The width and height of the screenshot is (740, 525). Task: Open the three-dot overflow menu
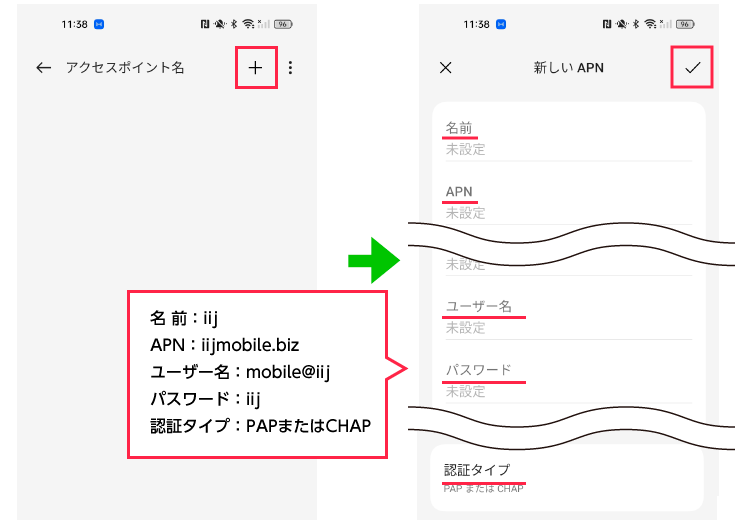click(290, 68)
